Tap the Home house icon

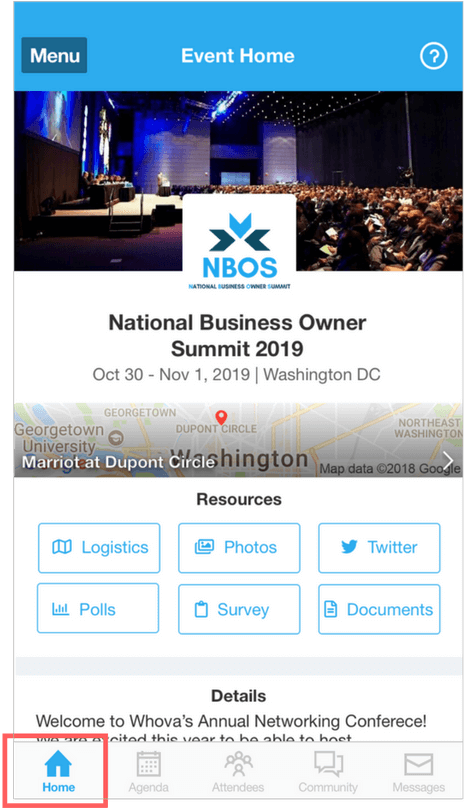[58, 763]
